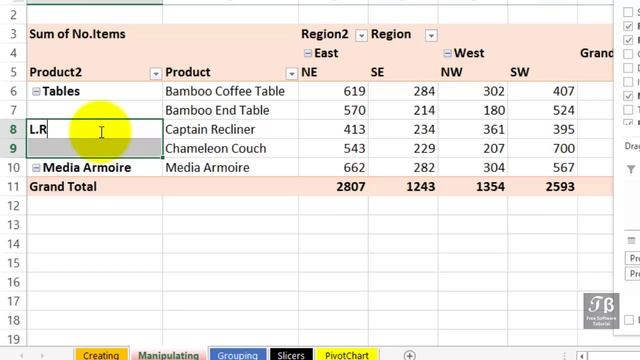Toggle the defer layout checkbox at pane bottom

(629, 320)
